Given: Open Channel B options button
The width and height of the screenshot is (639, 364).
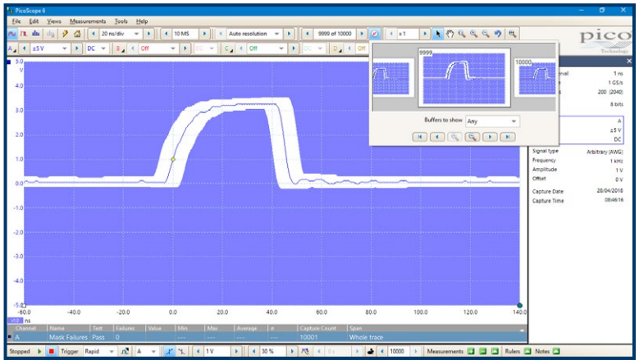Looking at the screenshot, I should tap(120, 48).
